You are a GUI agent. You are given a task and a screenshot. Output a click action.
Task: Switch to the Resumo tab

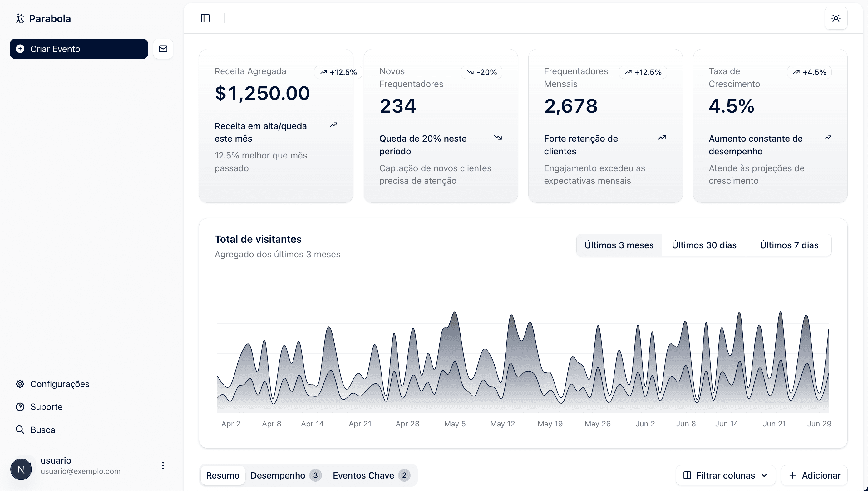coord(223,475)
